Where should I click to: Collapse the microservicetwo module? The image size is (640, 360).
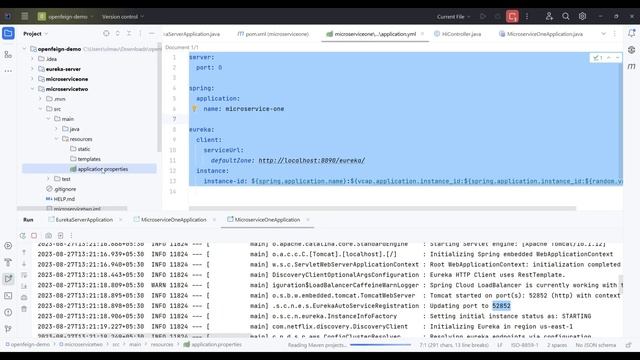click(33, 89)
